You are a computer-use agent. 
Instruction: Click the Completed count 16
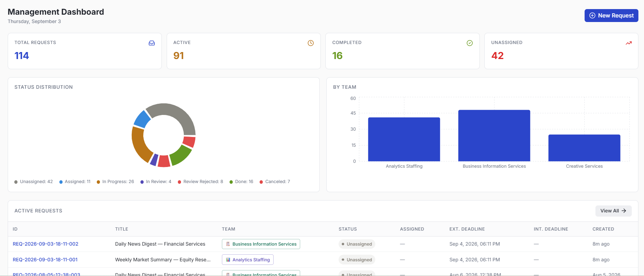337,56
